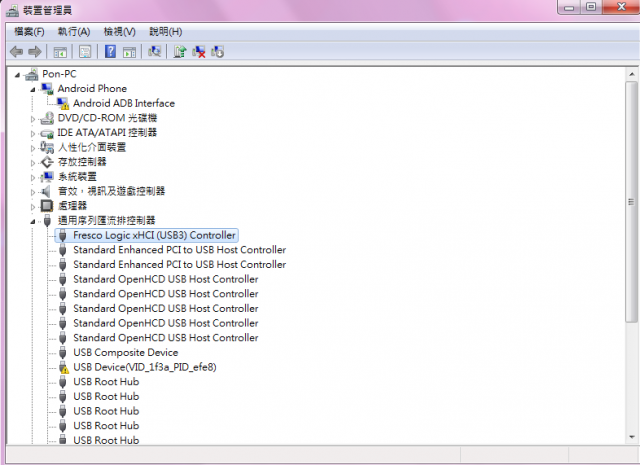Open the 檔案(F) menu
The height and width of the screenshot is (465, 640).
pyautogui.click(x=29, y=32)
